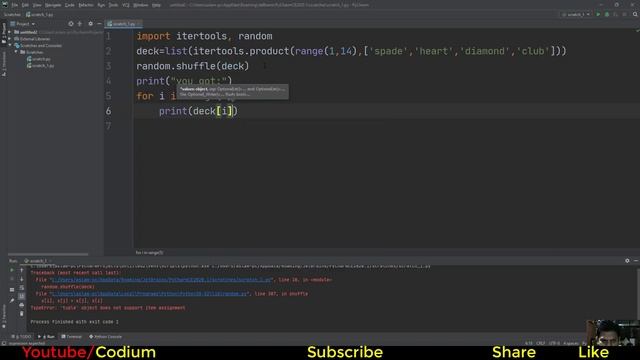Screen dimensions: 640x360
Task: Open Project panel settings gear
Action: (x=91, y=24)
